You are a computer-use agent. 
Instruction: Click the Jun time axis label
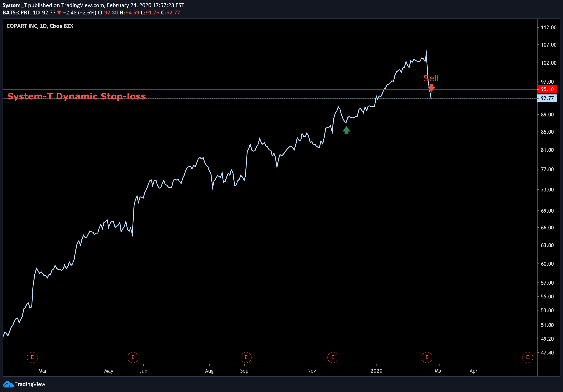click(143, 371)
